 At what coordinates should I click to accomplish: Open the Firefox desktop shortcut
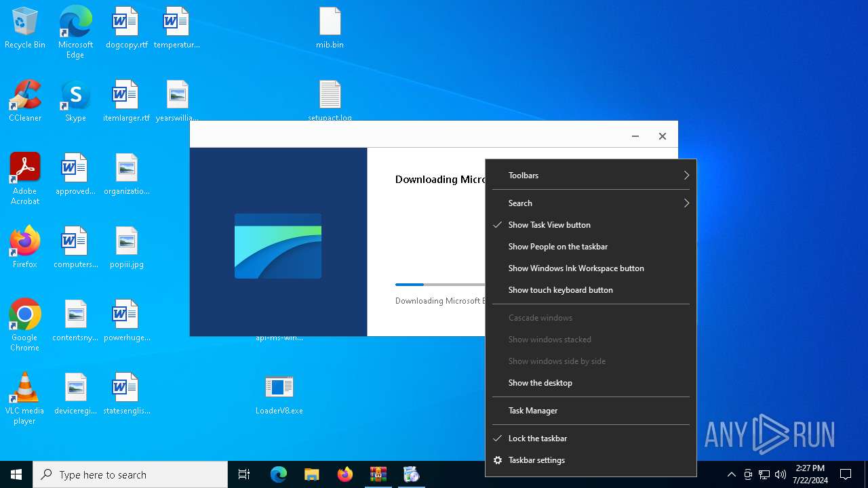pyautogui.click(x=25, y=248)
